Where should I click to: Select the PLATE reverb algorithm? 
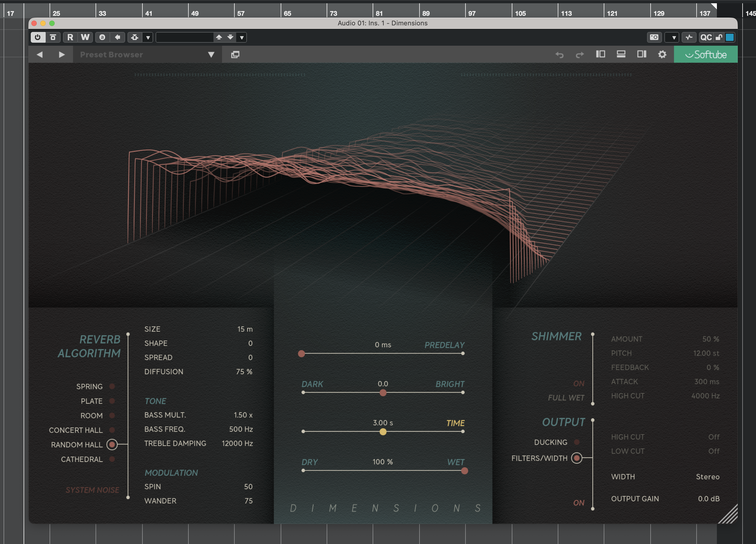coord(112,401)
